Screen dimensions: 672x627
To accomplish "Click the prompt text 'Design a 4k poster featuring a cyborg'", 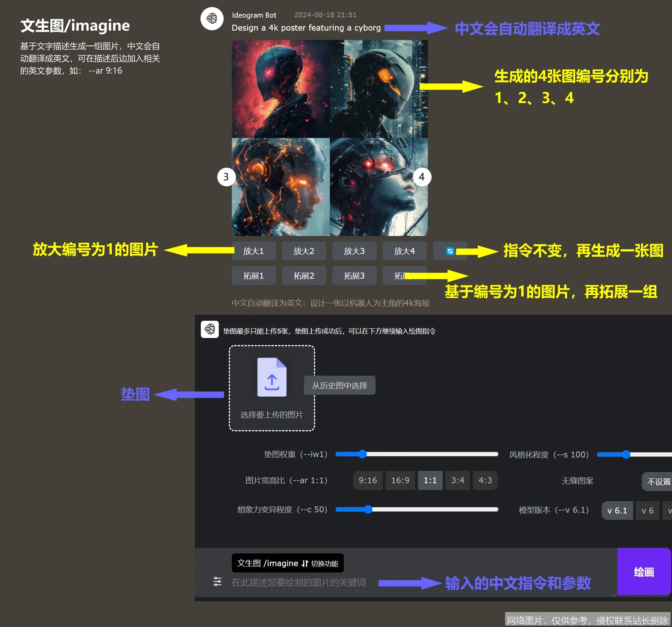I will tap(306, 28).
